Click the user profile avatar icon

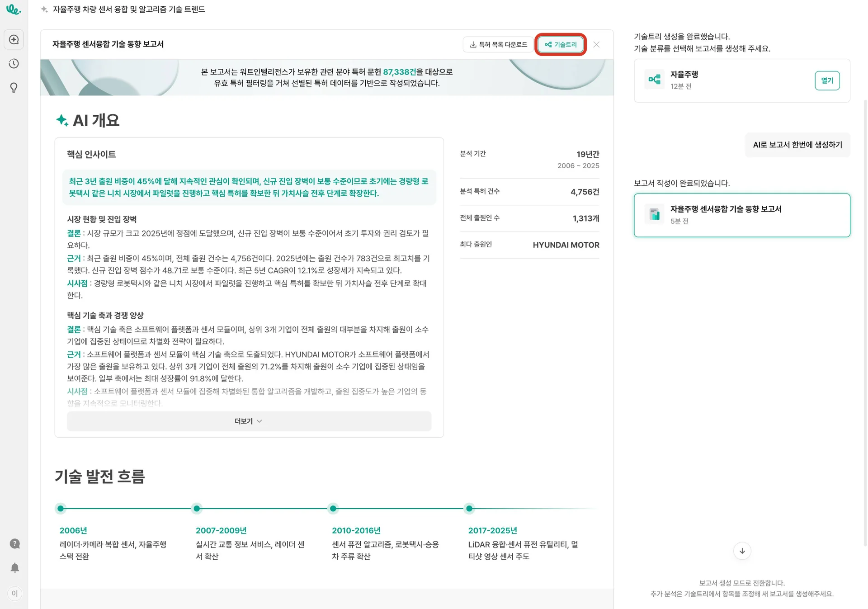point(14,593)
